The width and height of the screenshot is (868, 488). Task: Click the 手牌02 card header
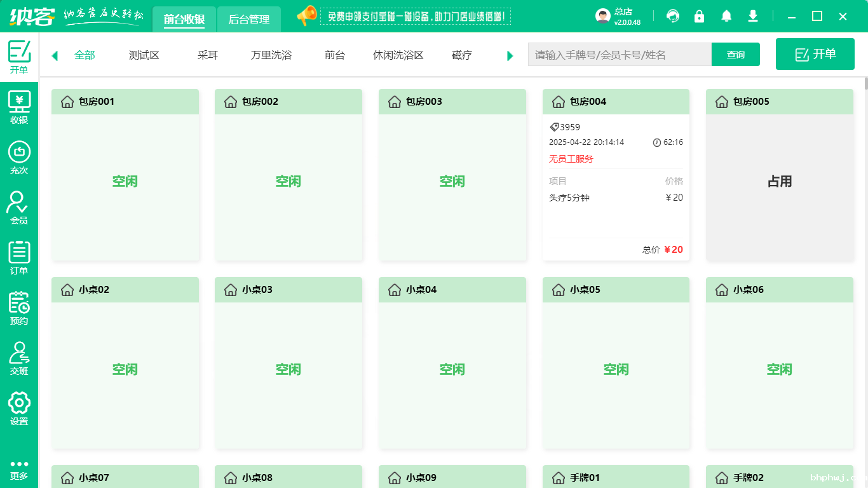[x=780, y=477]
